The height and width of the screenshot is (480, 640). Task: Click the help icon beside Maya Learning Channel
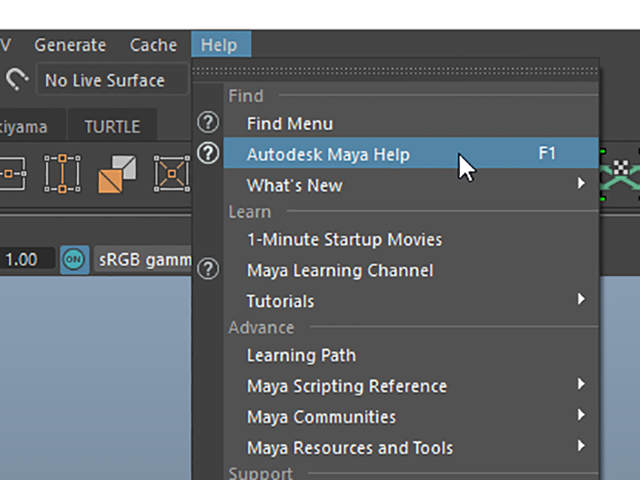(208, 269)
